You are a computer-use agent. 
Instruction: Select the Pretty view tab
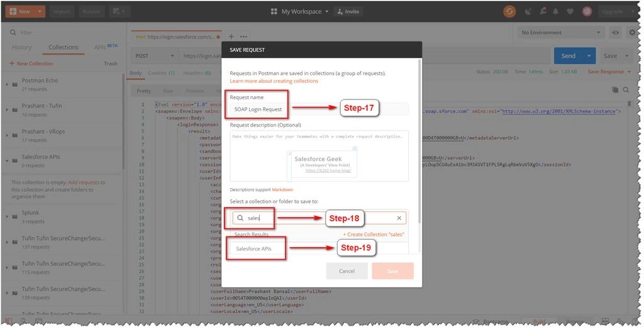(144, 91)
